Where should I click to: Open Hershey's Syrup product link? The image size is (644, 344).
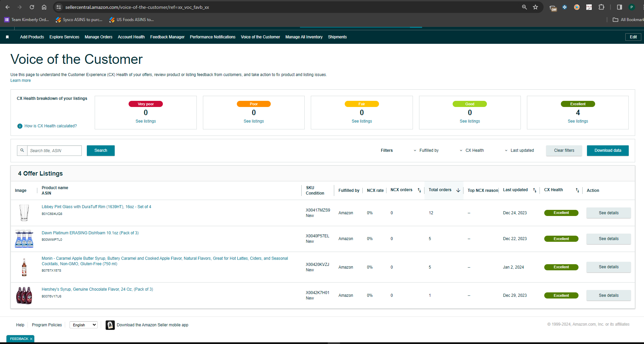[97, 289]
